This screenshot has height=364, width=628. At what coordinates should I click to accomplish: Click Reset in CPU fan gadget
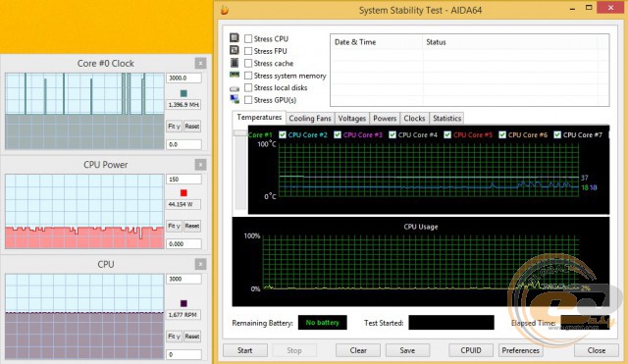point(192,337)
